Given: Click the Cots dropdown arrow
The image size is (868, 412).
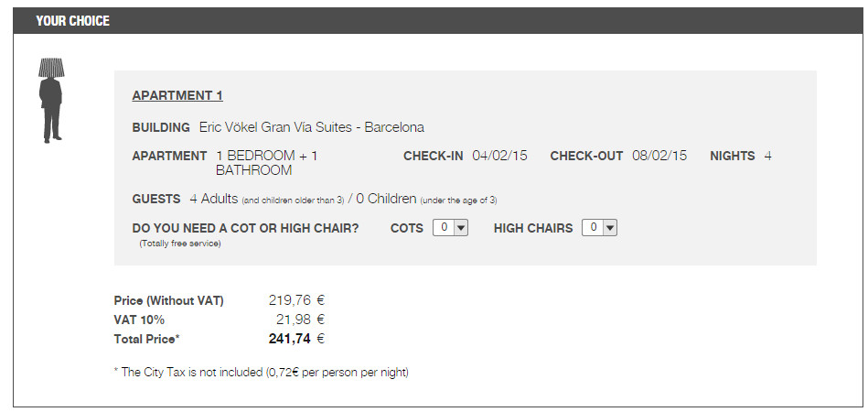Looking at the screenshot, I should pyautogui.click(x=461, y=228).
